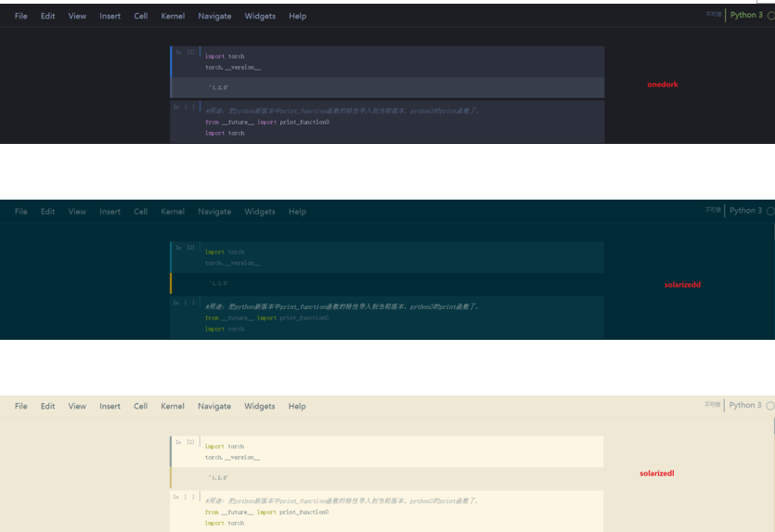Viewport: 775px width, 532px height.
Task: Open Cell menu in the solarized dark notebook
Action: [141, 211]
